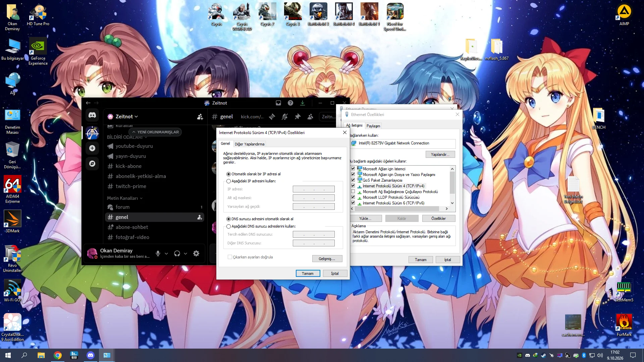This screenshot has height=362, width=644.
Task: Open input device dropdown next to microphone
Action: click(166, 253)
